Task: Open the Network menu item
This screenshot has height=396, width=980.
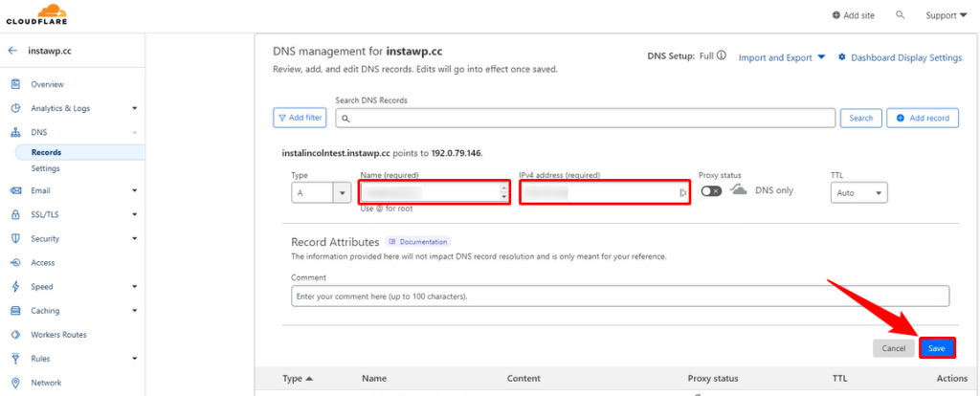Action: coord(46,383)
